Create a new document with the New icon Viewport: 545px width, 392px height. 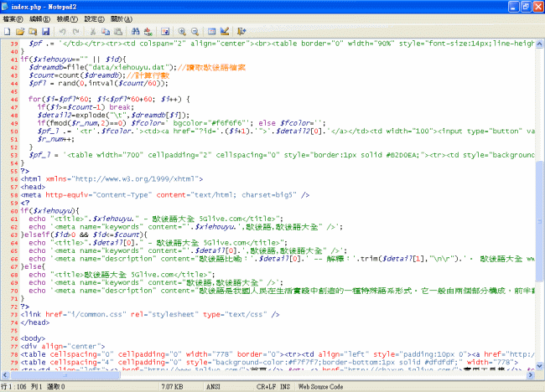pos(8,31)
